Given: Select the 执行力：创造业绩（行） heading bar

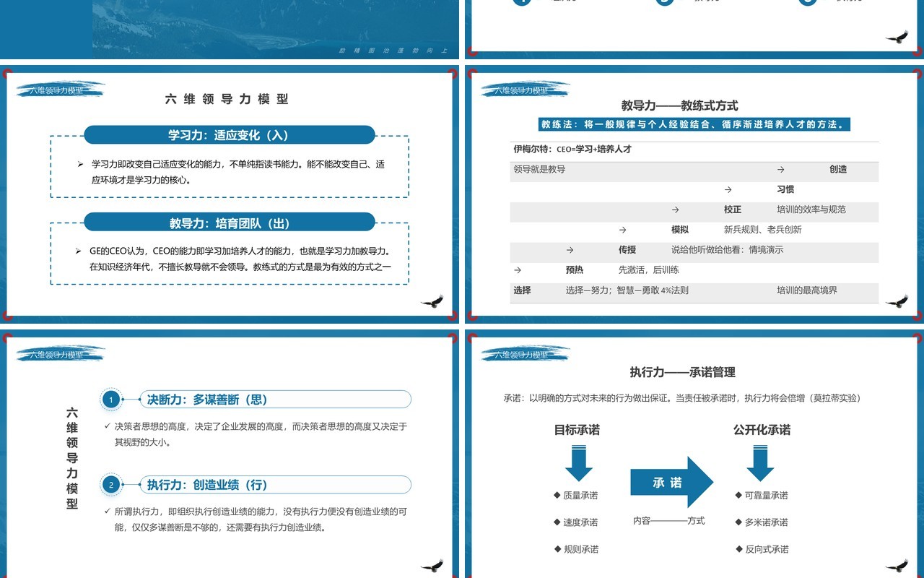Looking at the screenshot, I should tap(275, 485).
